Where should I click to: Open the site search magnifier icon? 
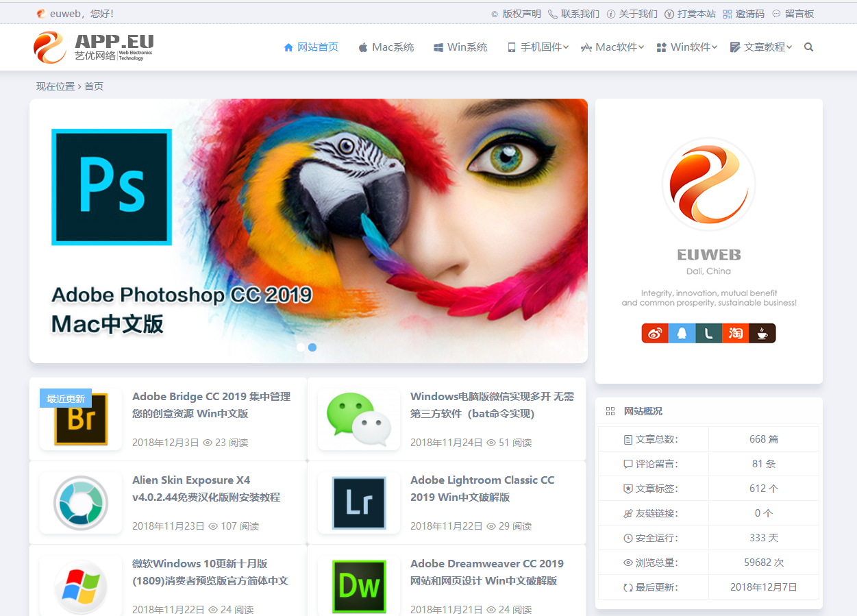click(808, 47)
